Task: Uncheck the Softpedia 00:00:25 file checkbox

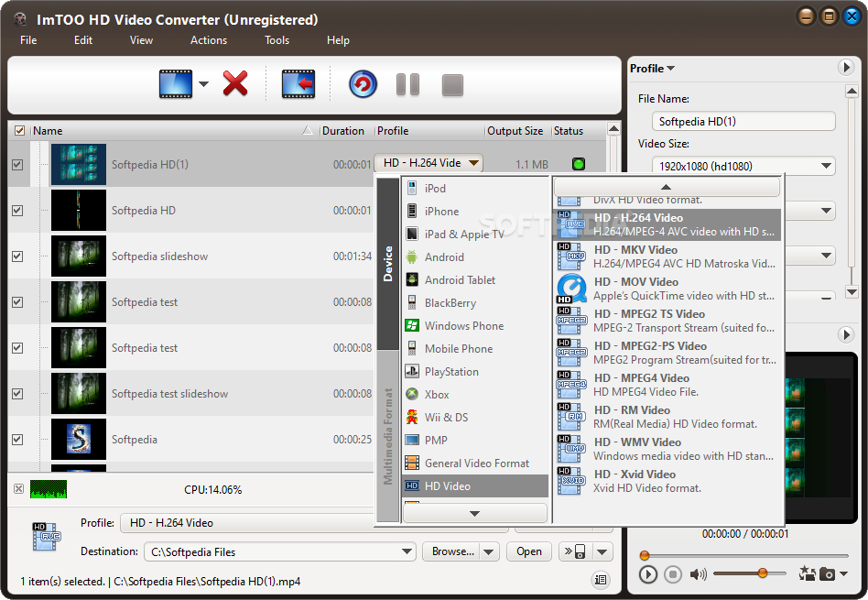Action: (x=17, y=440)
